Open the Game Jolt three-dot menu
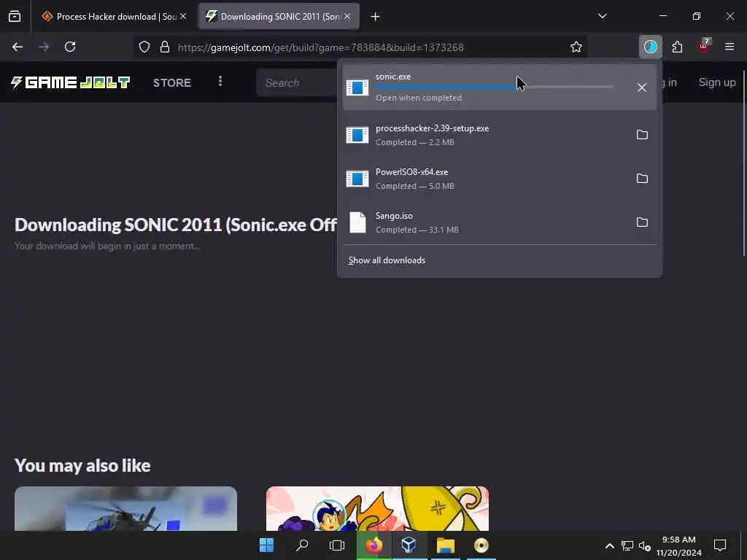Screen dimensions: 747x560 tap(220, 82)
